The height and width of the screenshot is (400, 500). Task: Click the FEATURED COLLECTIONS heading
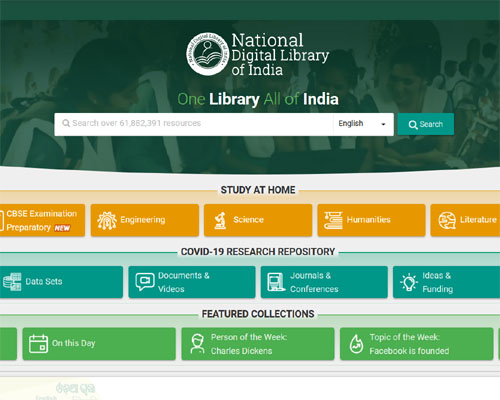coord(258,314)
